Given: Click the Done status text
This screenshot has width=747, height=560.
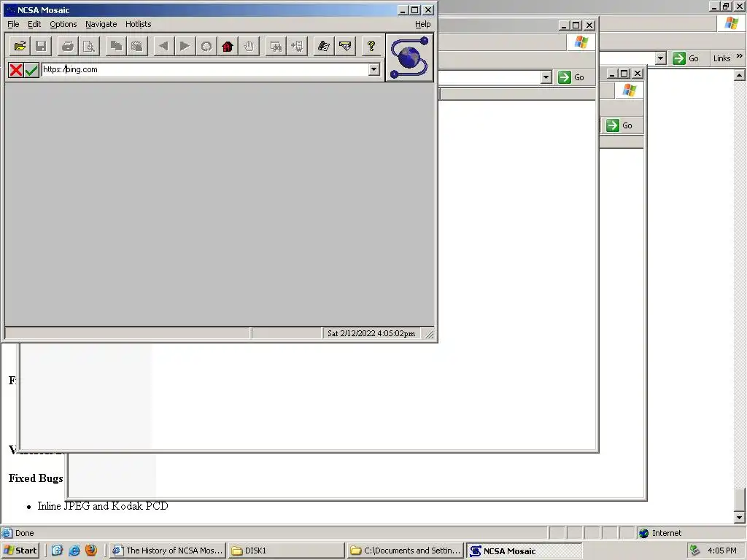Looking at the screenshot, I should [24, 533].
